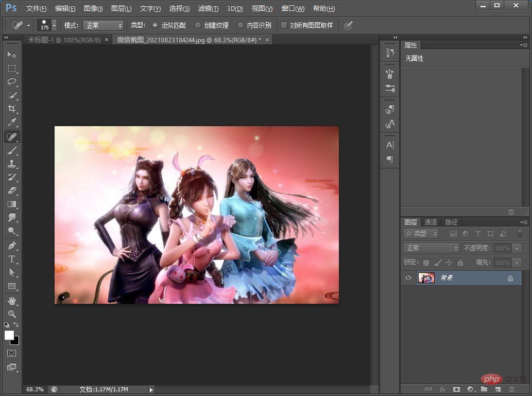Screen dimensions: 532x396
Task: Select the Rectangular Marquee tool
Action: tap(12, 68)
